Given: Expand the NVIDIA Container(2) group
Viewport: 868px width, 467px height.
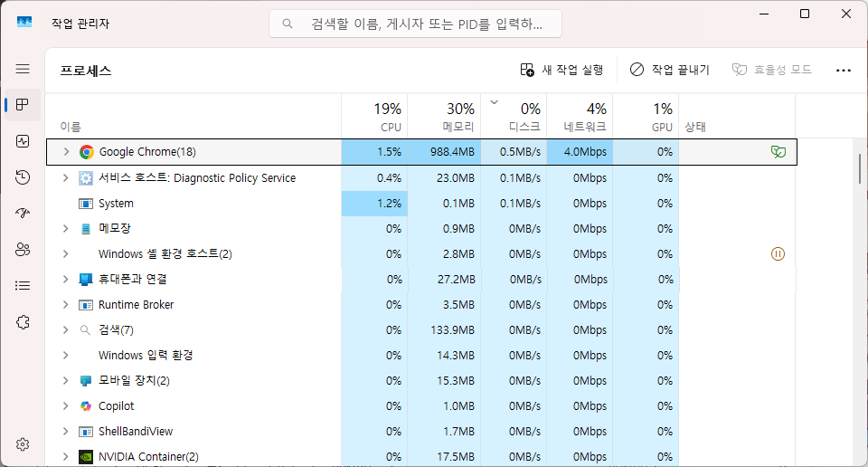Looking at the screenshot, I should [x=65, y=456].
